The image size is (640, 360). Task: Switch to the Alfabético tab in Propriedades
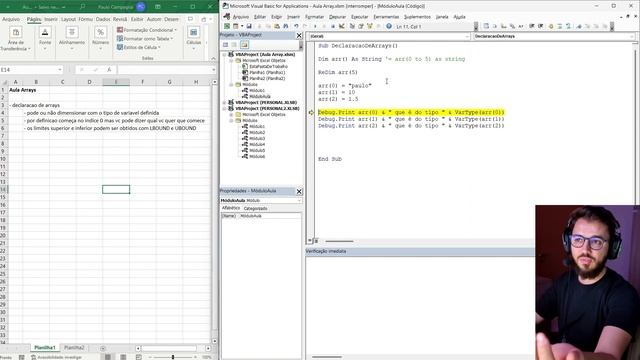tap(231, 208)
